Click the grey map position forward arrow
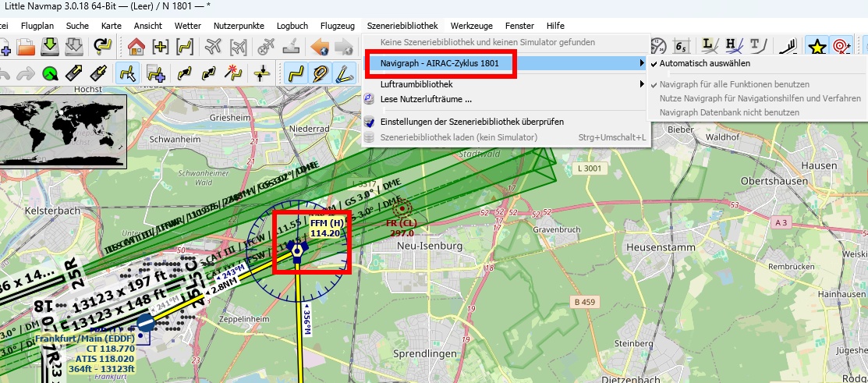The image size is (868, 383). (344, 47)
